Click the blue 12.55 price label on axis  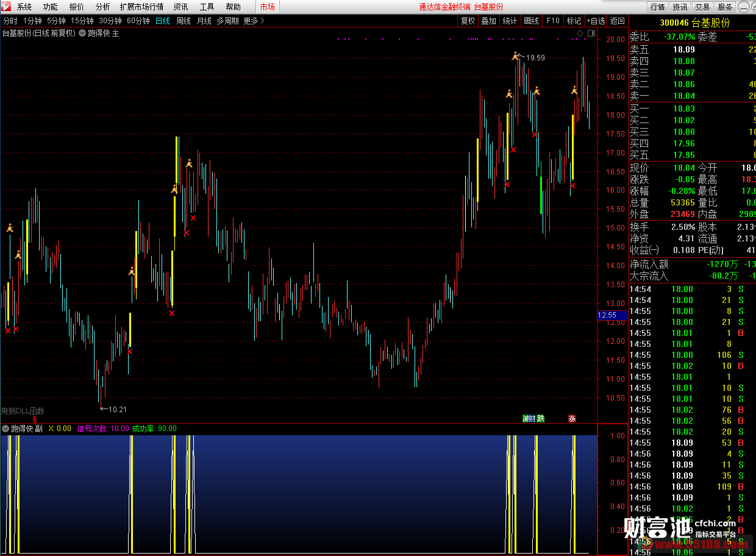(x=612, y=315)
